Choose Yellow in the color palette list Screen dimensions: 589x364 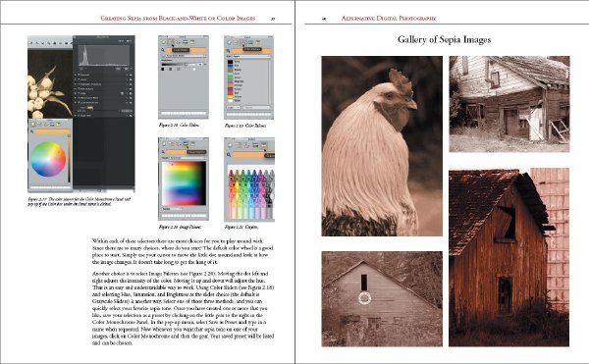[235, 97]
